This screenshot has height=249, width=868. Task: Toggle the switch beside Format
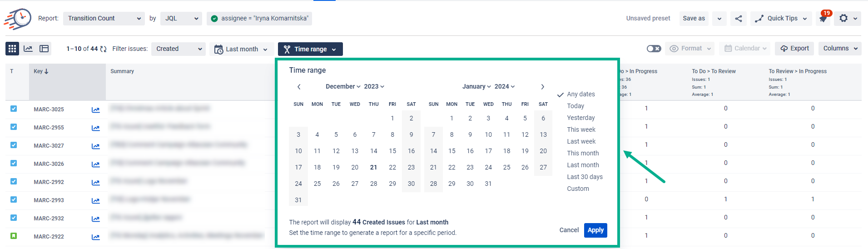[654, 49]
